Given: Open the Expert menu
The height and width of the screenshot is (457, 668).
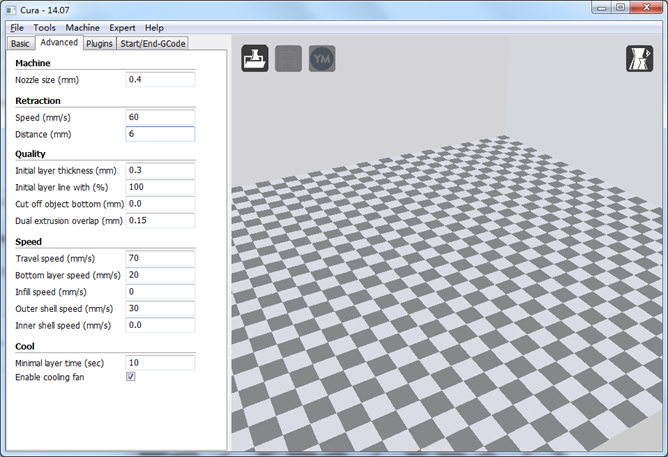Looking at the screenshot, I should pos(122,28).
